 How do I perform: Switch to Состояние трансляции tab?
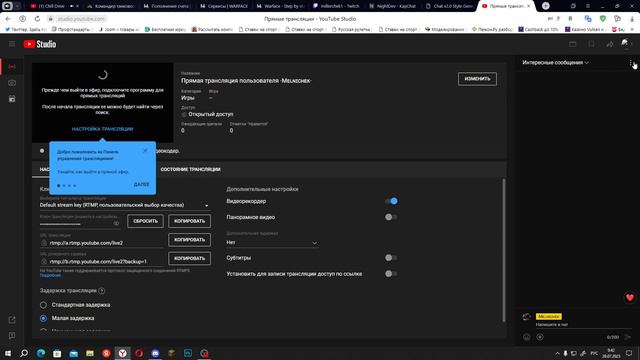(190, 169)
